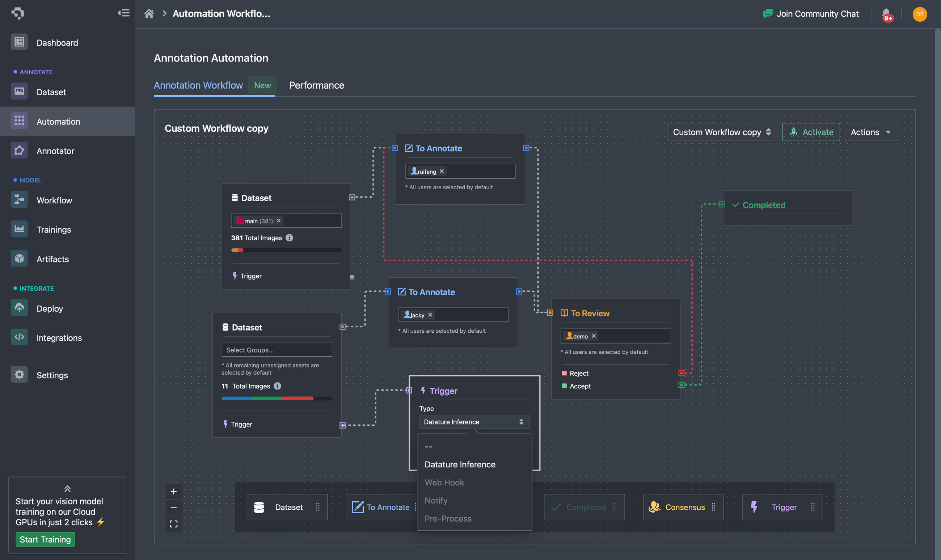Click the 11 Total Images progress bar
Screen dimensions: 941x560
point(277,399)
